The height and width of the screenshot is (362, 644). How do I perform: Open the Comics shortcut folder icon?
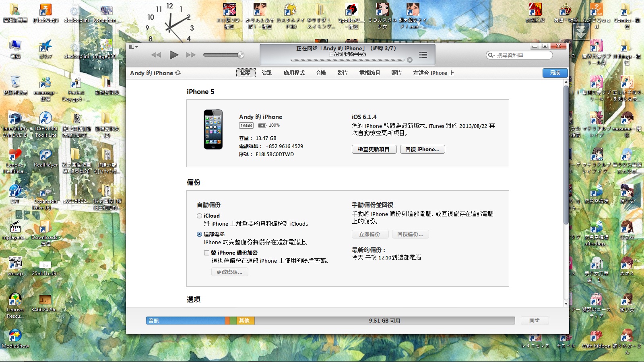[627, 16]
